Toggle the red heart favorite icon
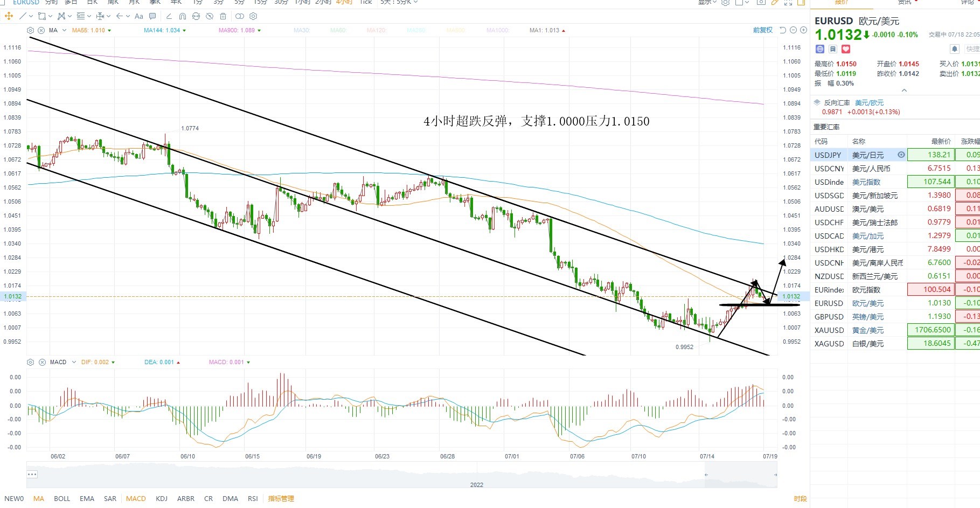 pos(846,49)
